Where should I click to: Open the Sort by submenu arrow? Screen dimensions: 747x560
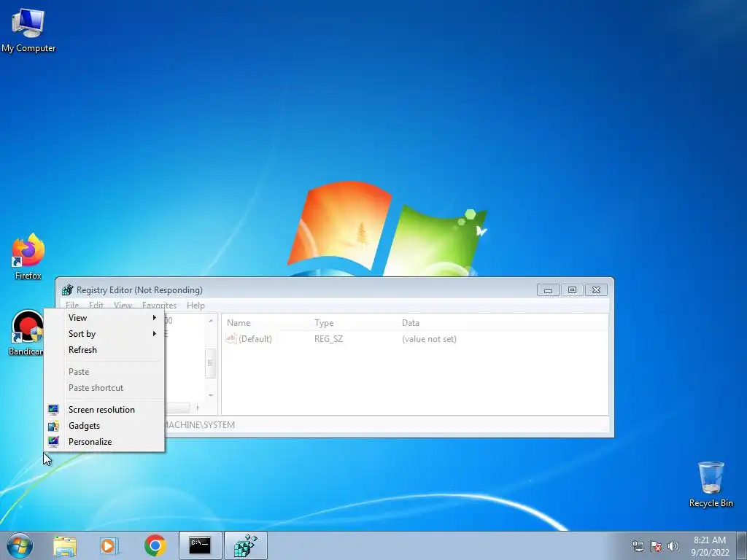[155, 334]
